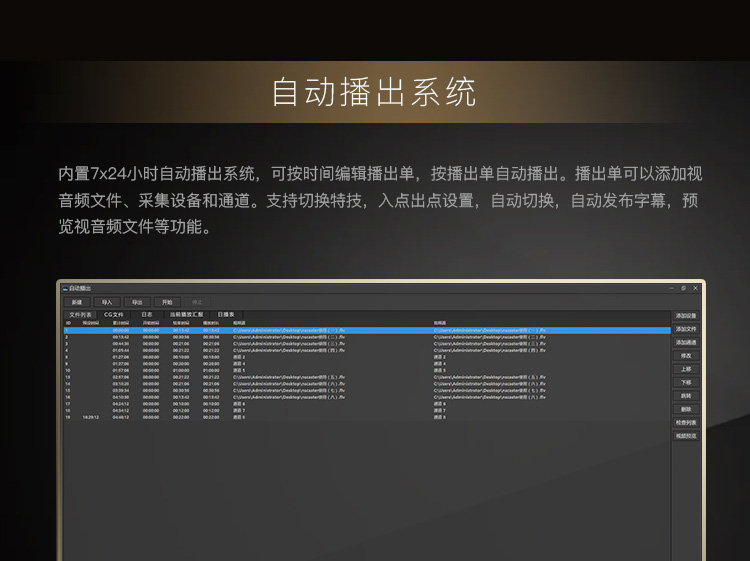
Task: Click the 修改 (Modify) button
Action: [686, 355]
